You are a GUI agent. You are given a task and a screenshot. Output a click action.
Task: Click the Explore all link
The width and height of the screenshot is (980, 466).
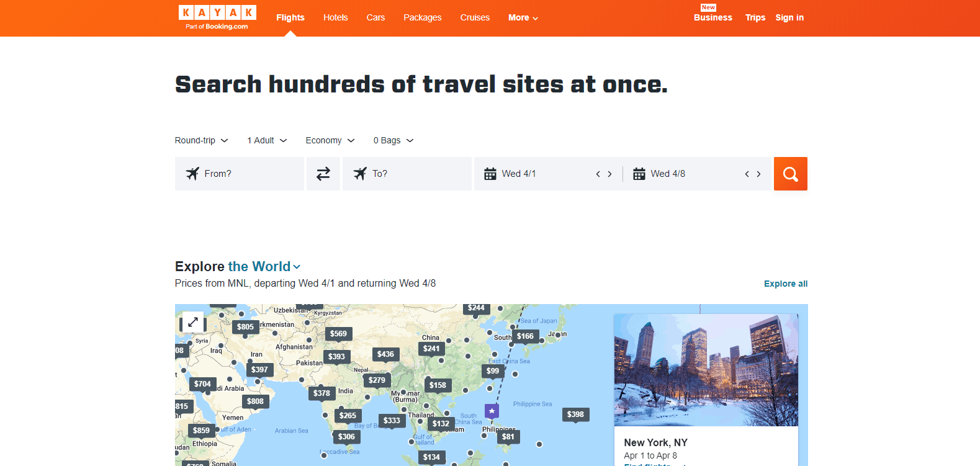click(x=785, y=284)
